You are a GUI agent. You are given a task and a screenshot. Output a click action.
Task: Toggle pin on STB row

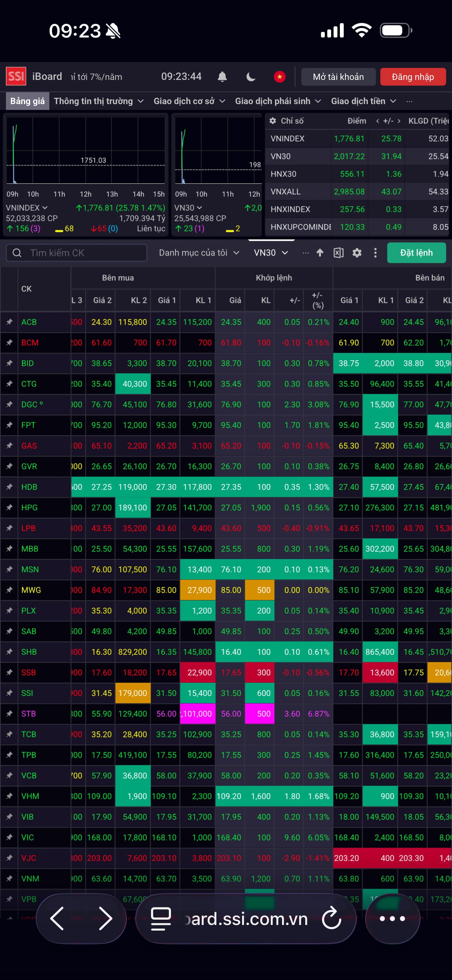[x=9, y=714]
